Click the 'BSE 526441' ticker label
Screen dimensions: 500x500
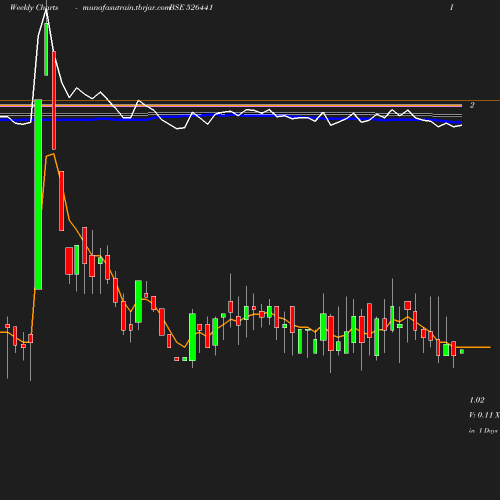point(191,8)
